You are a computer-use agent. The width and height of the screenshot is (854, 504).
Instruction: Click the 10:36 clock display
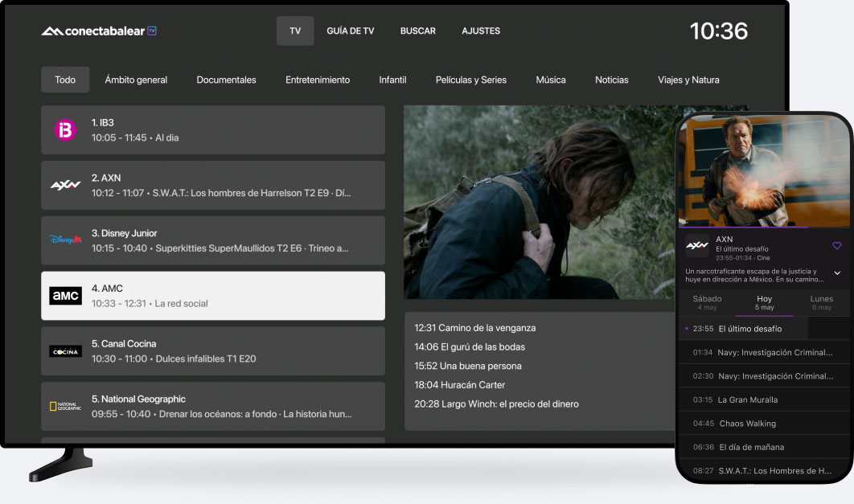[719, 31]
